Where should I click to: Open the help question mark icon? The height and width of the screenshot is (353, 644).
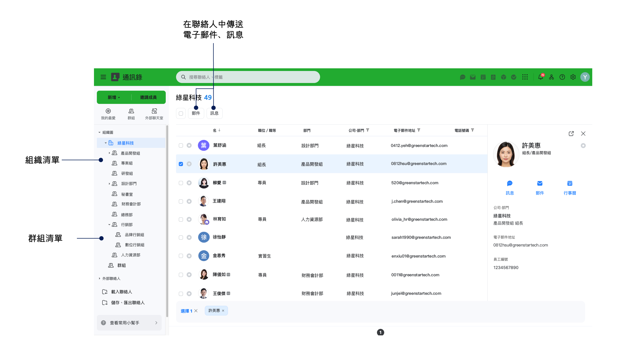point(562,77)
